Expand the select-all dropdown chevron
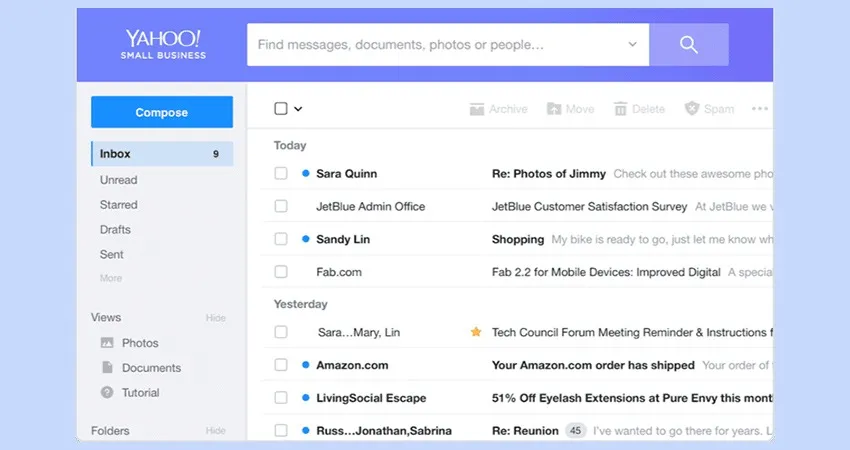The image size is (850, 450). pos(298,109)
